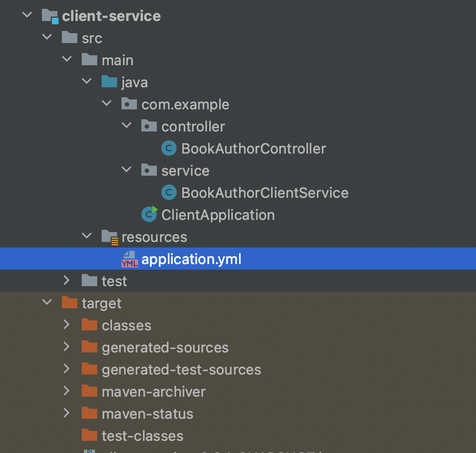Collapse the resources folder chevron
The height and width of the screenshot is (453, 476).
click(87, 235)
